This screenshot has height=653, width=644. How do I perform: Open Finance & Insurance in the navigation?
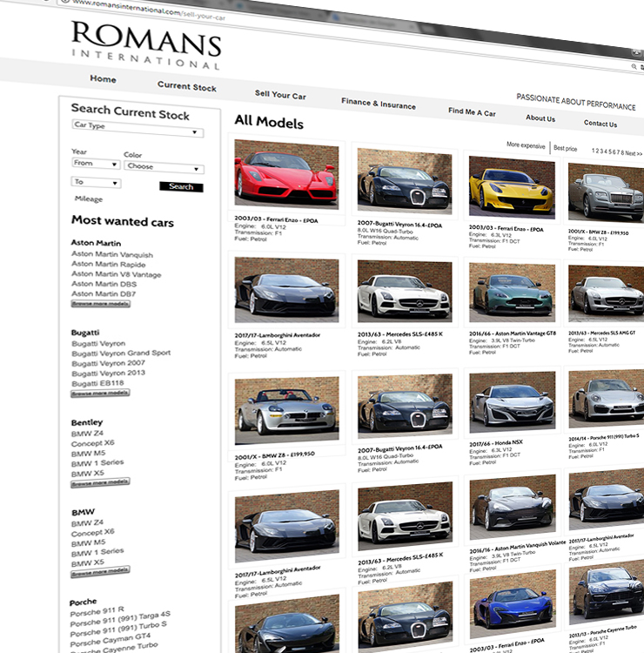pos(379,104)
